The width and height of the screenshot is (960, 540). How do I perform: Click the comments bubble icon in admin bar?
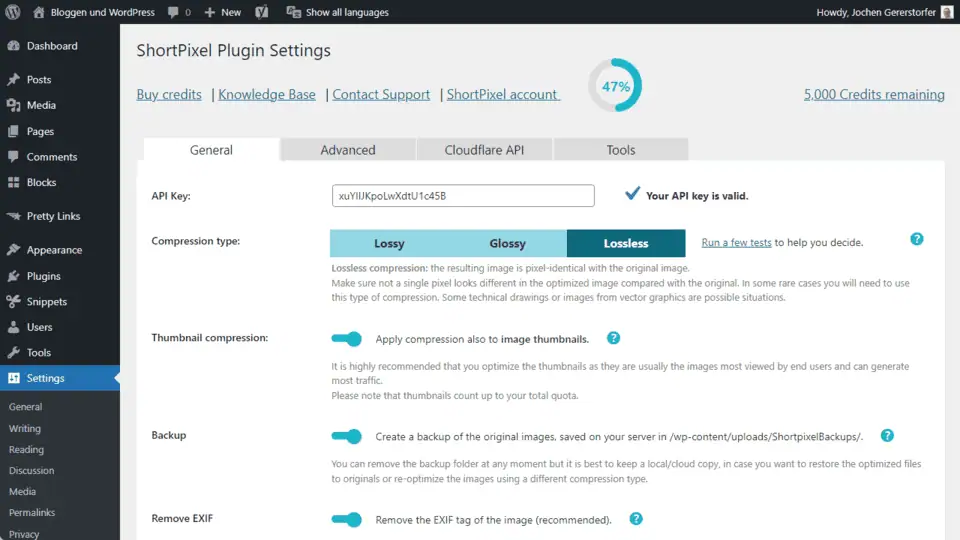[x=175, y=12]
